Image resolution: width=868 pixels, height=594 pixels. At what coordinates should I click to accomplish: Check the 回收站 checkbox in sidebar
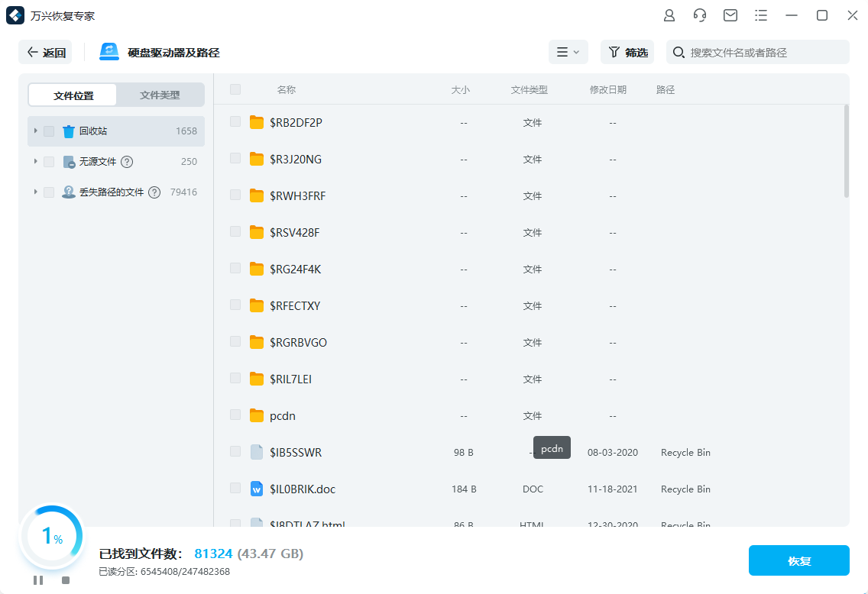tap(49, 131)
